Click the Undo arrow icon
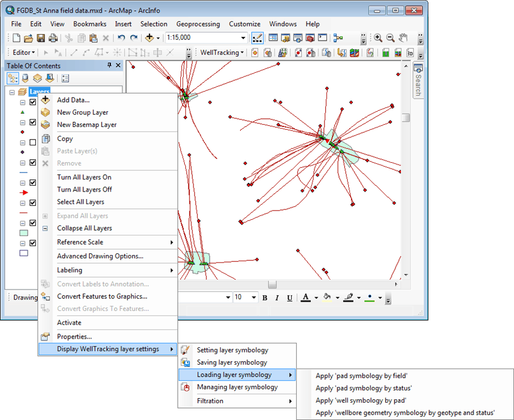Screen dimensions: 514x420 pyautogui.click(x=121, y=38)
